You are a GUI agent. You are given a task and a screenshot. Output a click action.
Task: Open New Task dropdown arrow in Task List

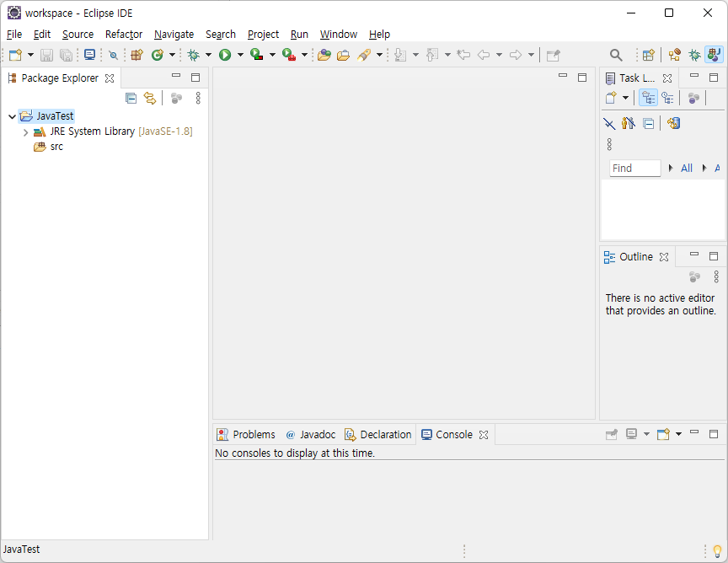pyautogui.click(x=625, y=98)
